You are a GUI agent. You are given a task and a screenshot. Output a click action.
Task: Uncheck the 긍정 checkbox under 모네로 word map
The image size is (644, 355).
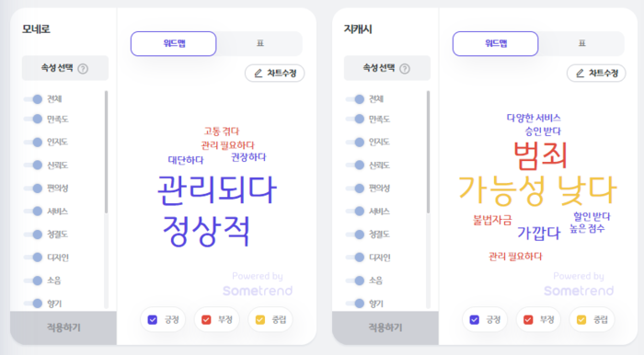tap(153, 320)
